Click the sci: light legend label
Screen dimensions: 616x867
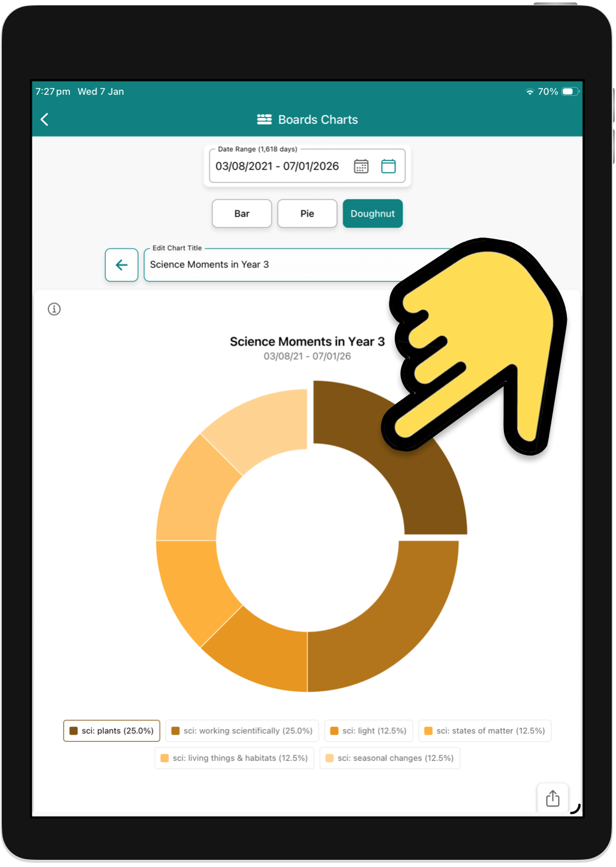click(368, 730)
